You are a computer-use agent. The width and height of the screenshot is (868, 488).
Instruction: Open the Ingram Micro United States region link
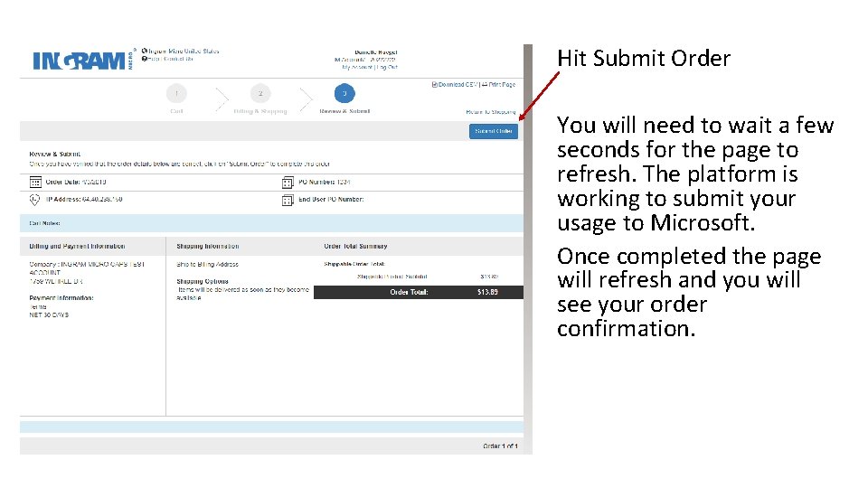(184, 51)
